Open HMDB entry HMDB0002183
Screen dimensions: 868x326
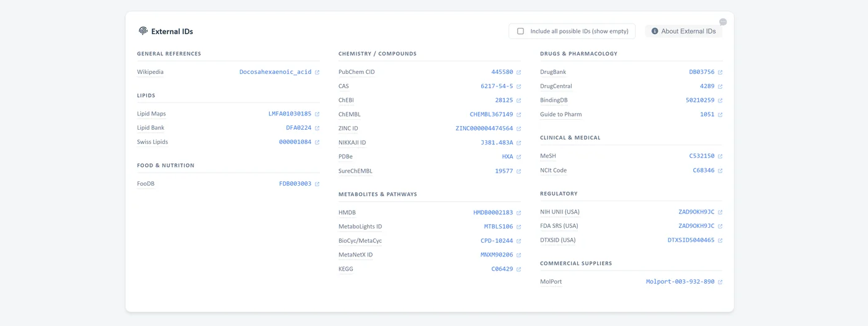click(x=493, y=212)
